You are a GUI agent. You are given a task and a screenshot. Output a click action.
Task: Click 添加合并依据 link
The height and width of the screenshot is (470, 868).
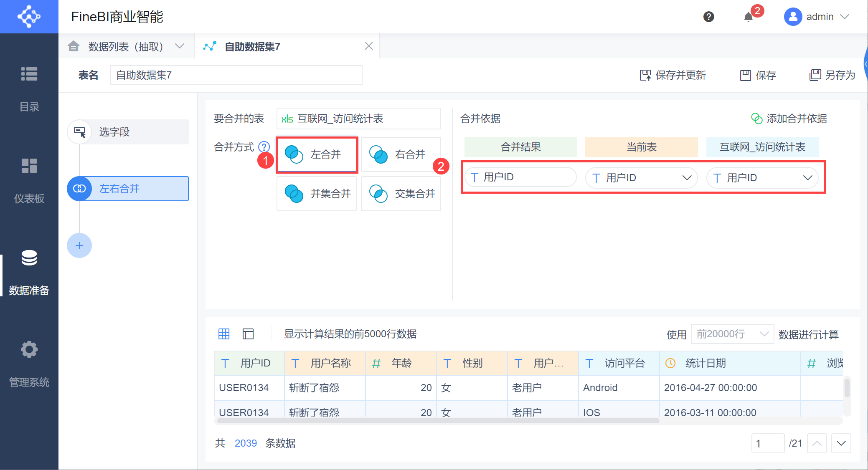point(789,119)
